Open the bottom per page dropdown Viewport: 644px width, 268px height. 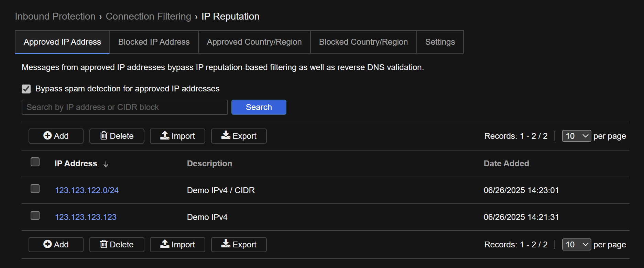click(576, 245)
